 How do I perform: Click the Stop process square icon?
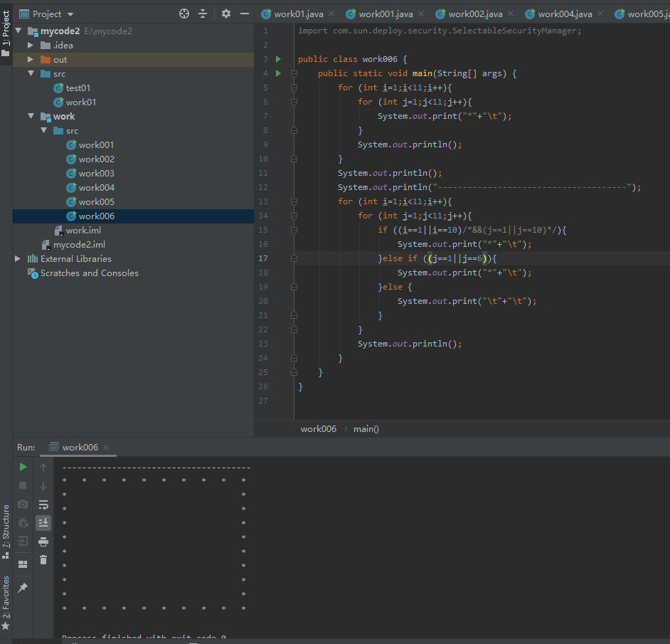tap(23, 485)
